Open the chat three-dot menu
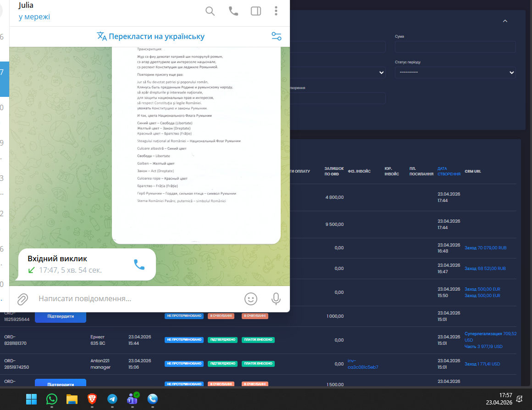This screenshot has width=532, height=410. [276, 11]
